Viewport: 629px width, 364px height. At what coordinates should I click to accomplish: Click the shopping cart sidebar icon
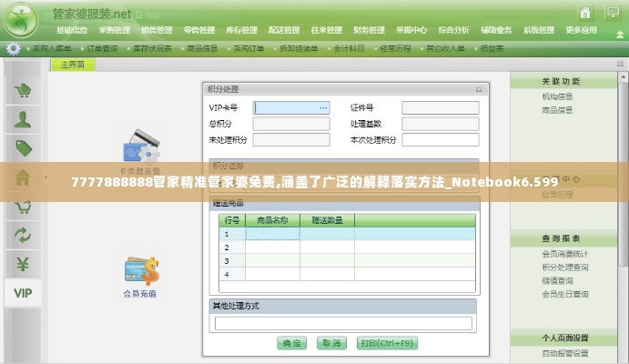[23, 90]
